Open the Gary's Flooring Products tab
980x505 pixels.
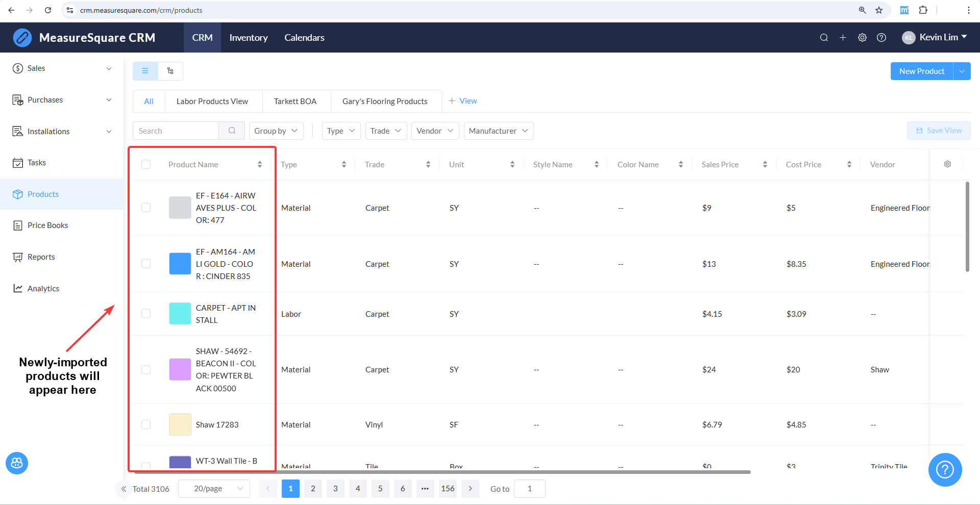coord(385,102)
